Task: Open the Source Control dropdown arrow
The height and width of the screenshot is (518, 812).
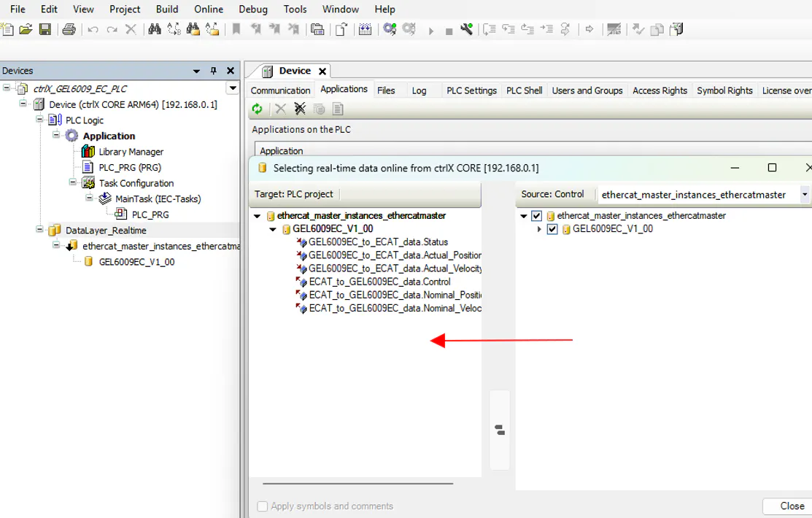Action: coord(805,195)
